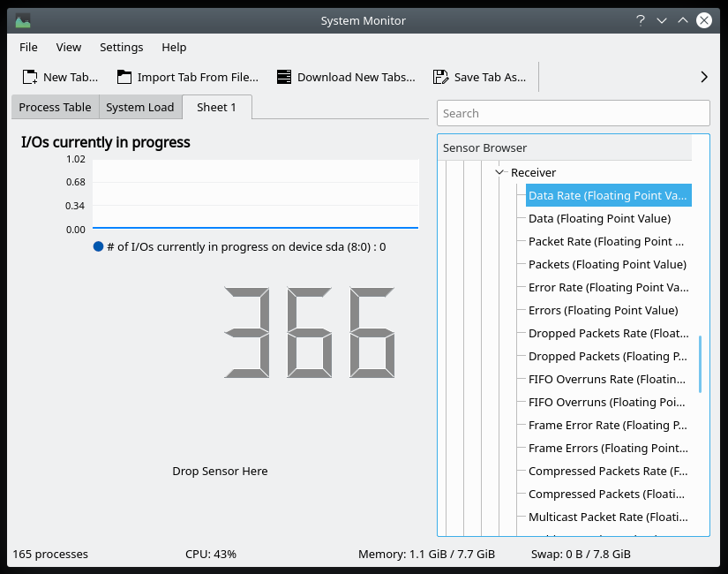Click the Save Tab As icon
This screenshot has height=574, width=728.
[x=440, y=77]
